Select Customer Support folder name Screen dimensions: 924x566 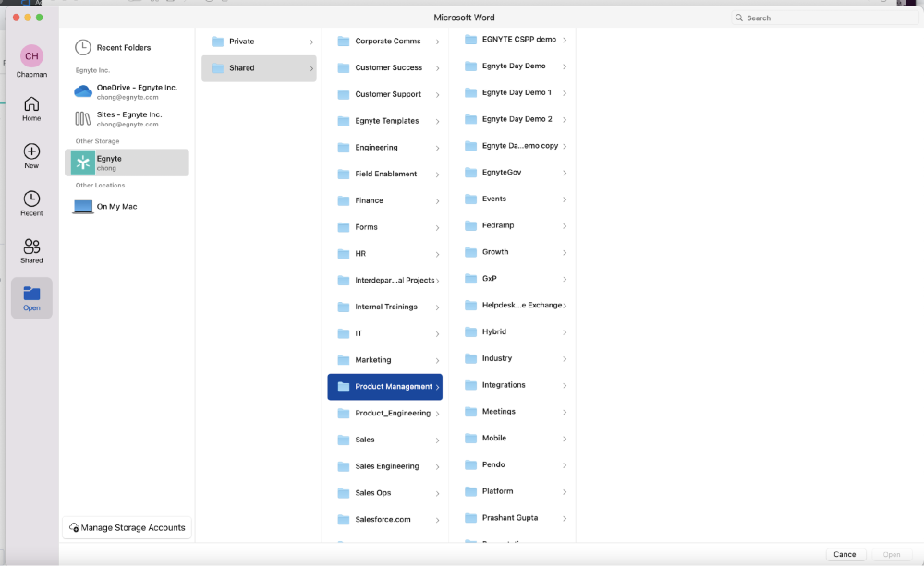pyautogui.click(x=388, y=94)
